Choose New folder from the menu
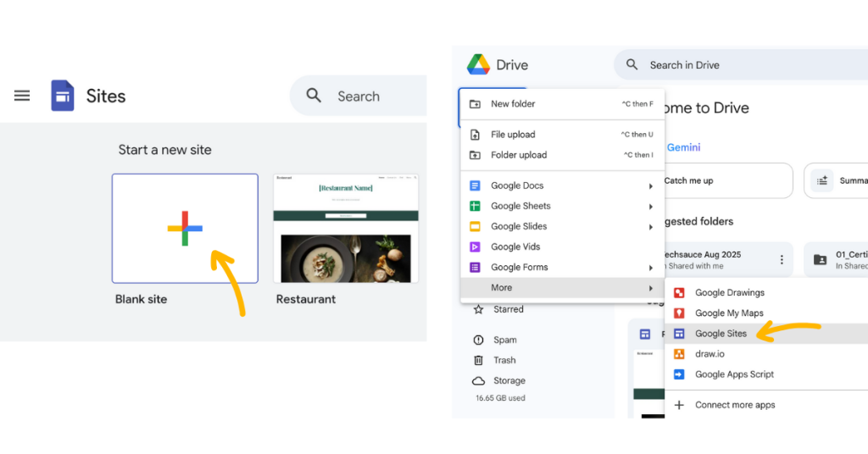The height and width of the screenshot is (454, 868). pos(562,104)
